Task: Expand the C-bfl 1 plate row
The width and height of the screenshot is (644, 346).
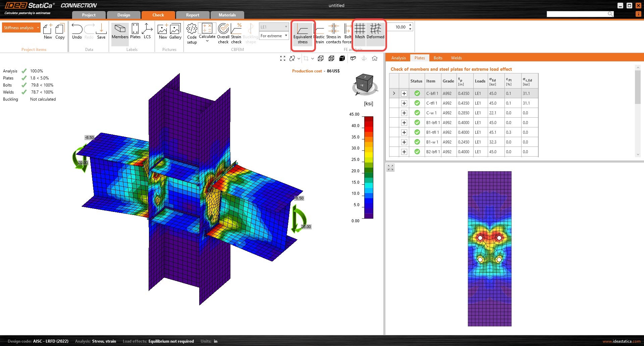Action: pyautogui.click(x=404, y=93)
